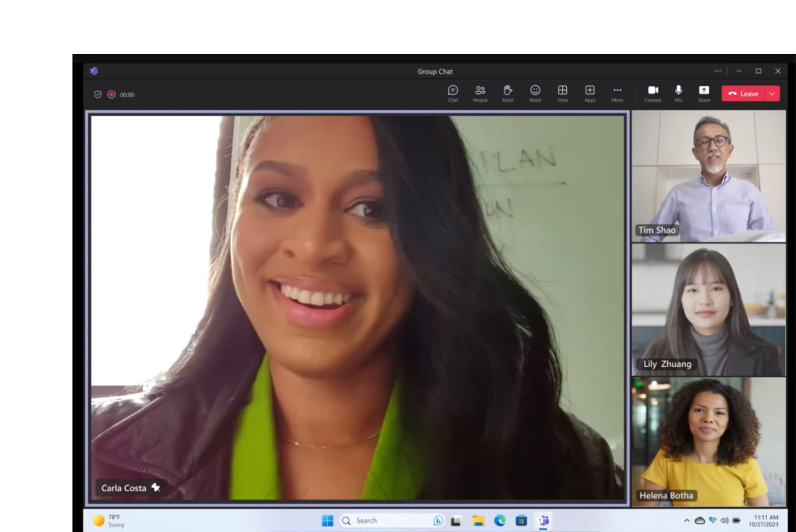Select Tim Shao's video tile
This screenshot has width=796, height=532.
[708, 176]
